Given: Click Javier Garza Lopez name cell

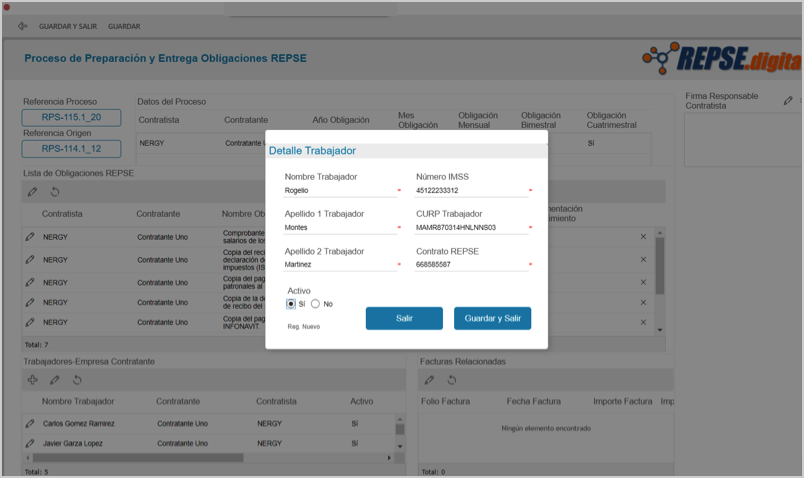Looking at the screenshot, I should pyautogui.click(x=72, y=443).
